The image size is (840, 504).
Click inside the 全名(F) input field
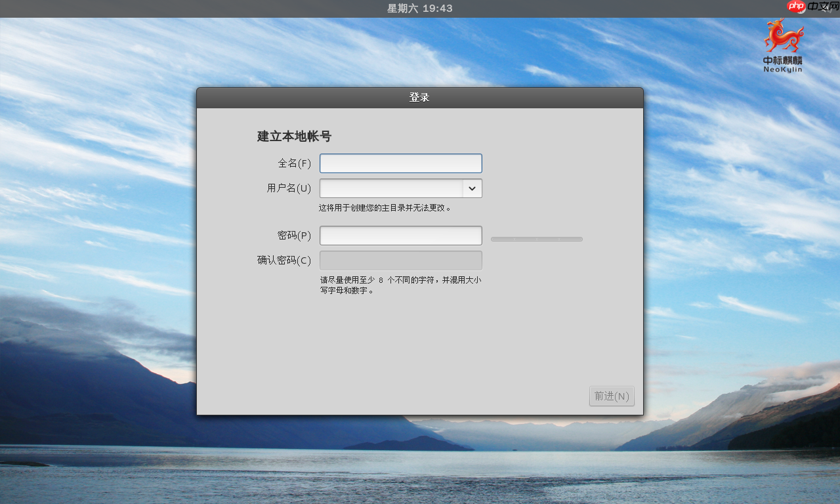coord(400,163)
